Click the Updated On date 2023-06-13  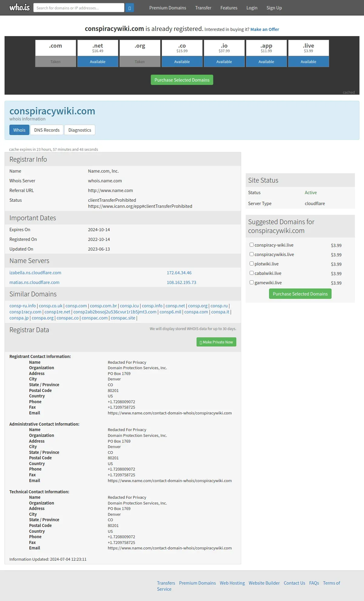pos(99,249)
